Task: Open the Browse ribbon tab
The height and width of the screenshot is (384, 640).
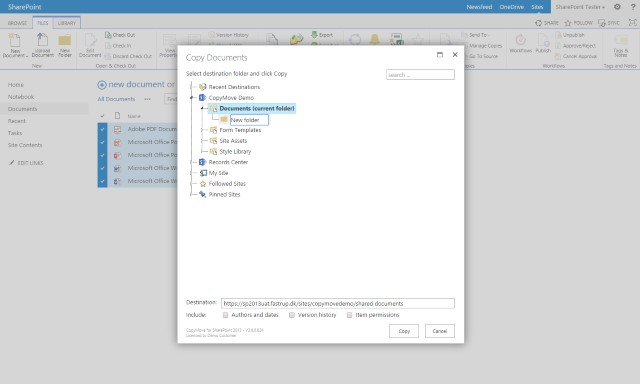Action: click(x=17, y=23)
